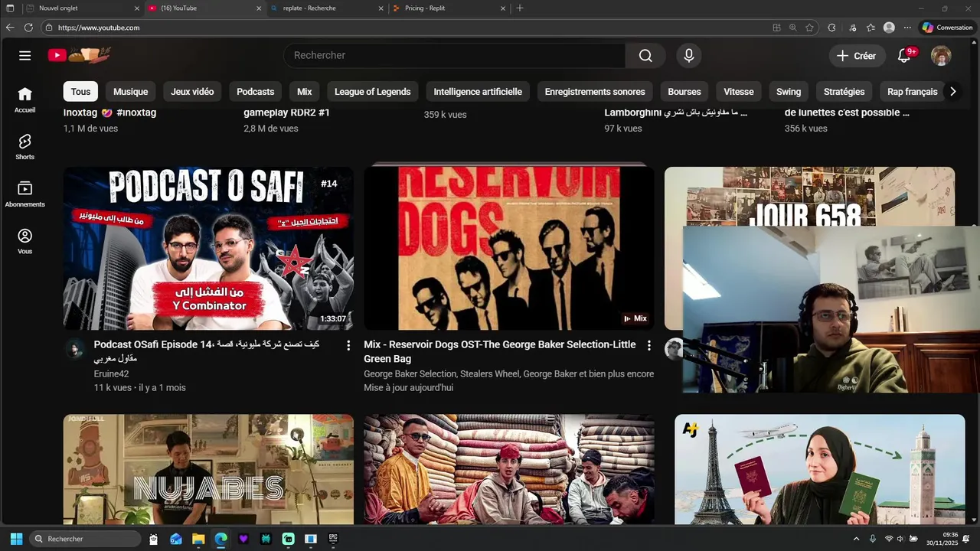The height and width of the screenshot is (551, 980).
Task: Select the Jeux vidéo filter chip
Action: coord(192,92)
